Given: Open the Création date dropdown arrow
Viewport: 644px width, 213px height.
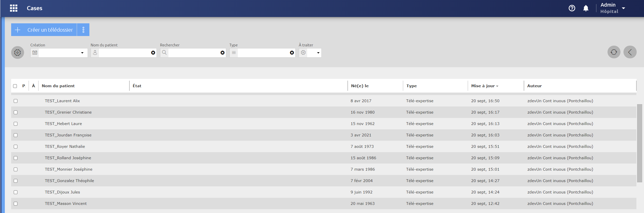Looking at the screenshot, I should pos(82,53).
